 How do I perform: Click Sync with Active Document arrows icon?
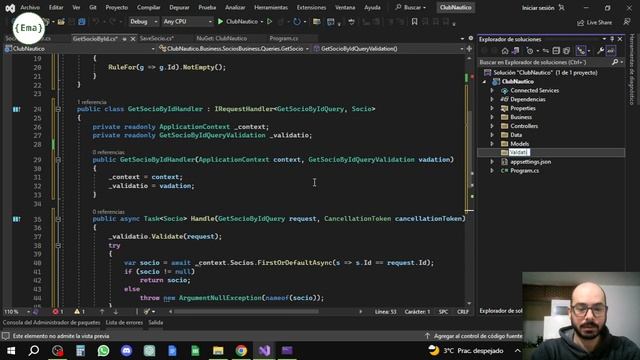tap(545, 51)
